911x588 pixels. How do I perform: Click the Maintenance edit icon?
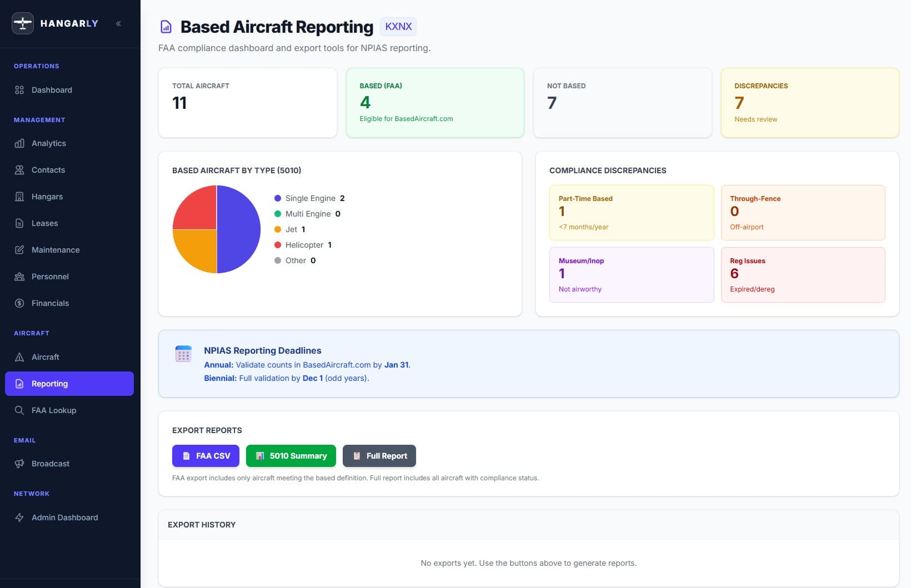point(19,250)
